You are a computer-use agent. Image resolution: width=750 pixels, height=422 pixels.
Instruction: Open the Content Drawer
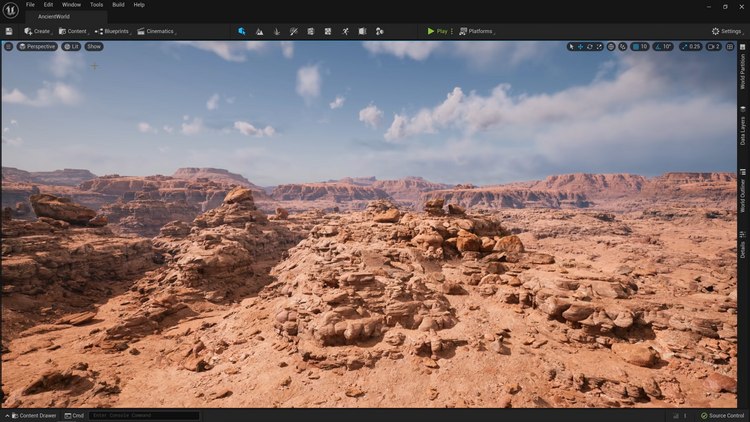(x=33, y=415)
